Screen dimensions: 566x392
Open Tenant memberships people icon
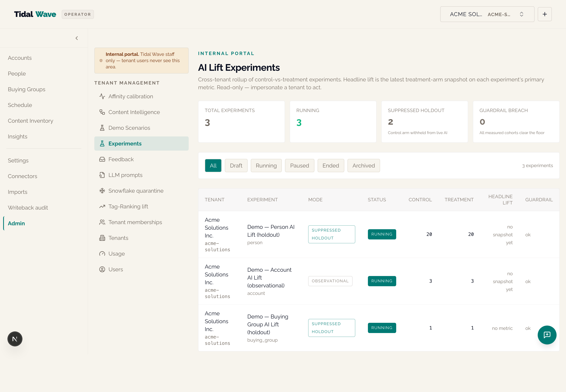[x=102, y=222]
